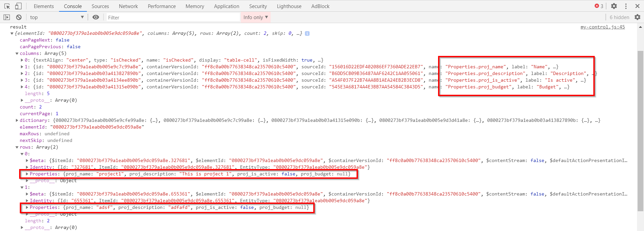Screen dimensions: 644x231
Task: Open the DevTools main settings gear
Action: 614,6
